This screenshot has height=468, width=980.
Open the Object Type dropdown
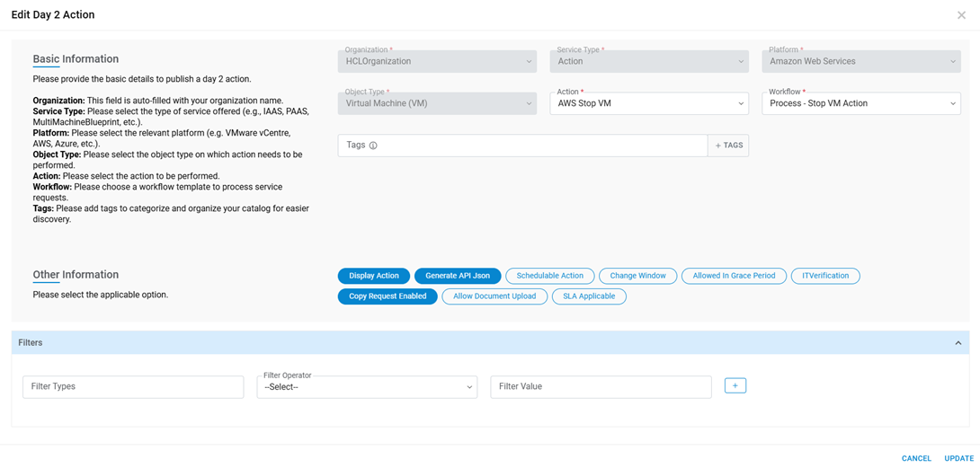(438, 103)
